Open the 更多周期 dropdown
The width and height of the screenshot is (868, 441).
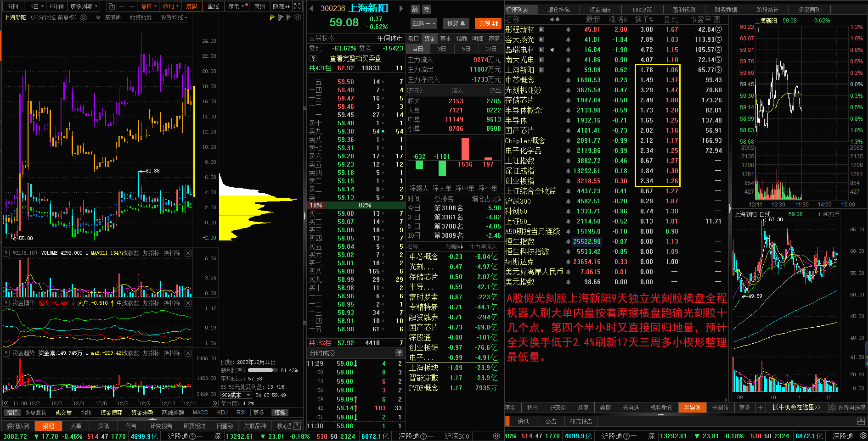[84, 6]
